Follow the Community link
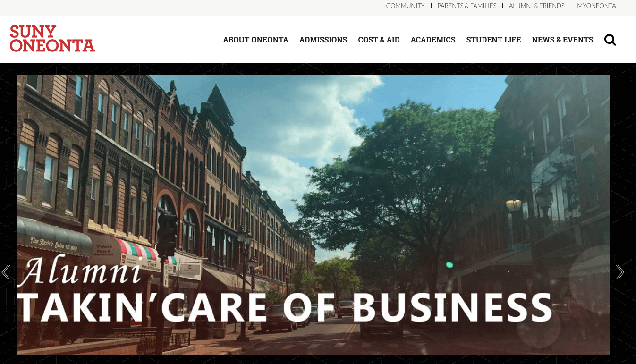636x364 pixels. tap(405, 6)
